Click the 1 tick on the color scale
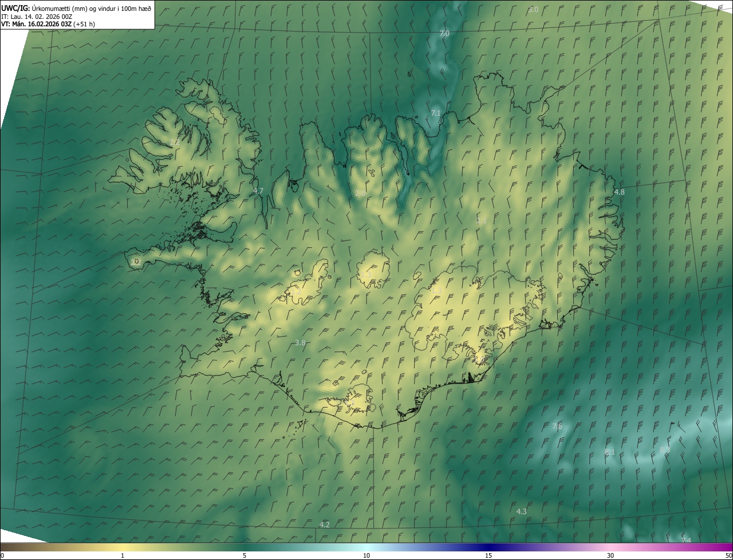Viewport: 733px width, 560px height. point(123,555)
